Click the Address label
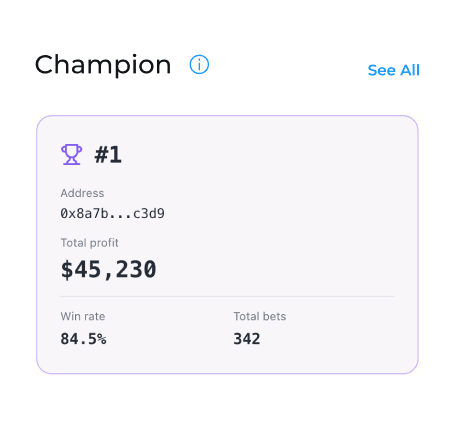457x424 pixels. (x=82, y=193)
